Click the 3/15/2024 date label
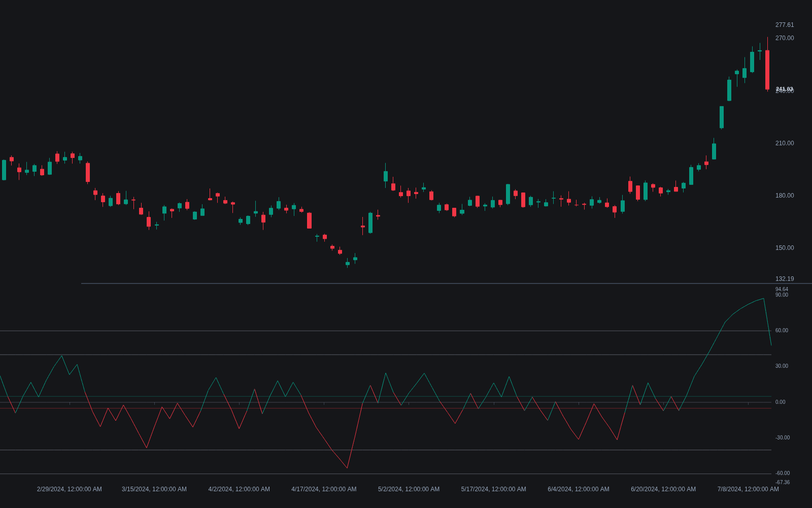This screenshot has width=812, height=508. click(154, 489)
